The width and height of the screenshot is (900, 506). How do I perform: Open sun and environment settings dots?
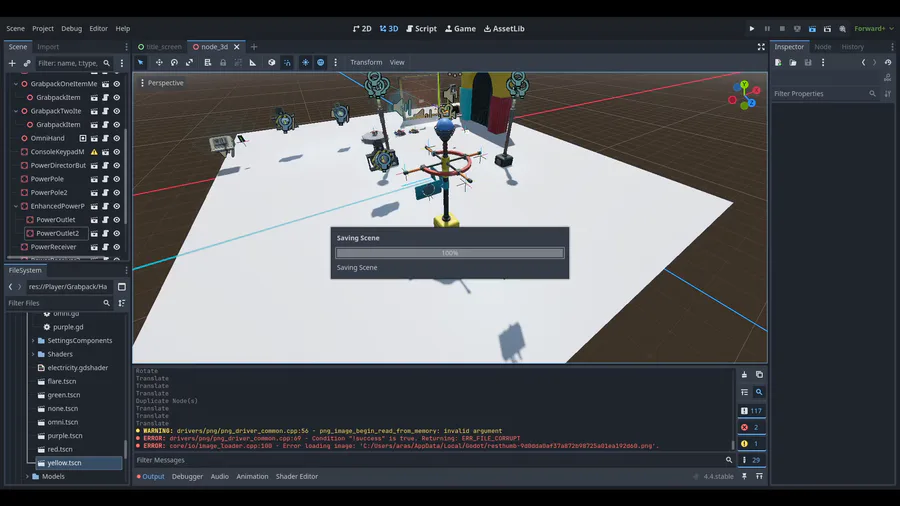coord(336,63)
